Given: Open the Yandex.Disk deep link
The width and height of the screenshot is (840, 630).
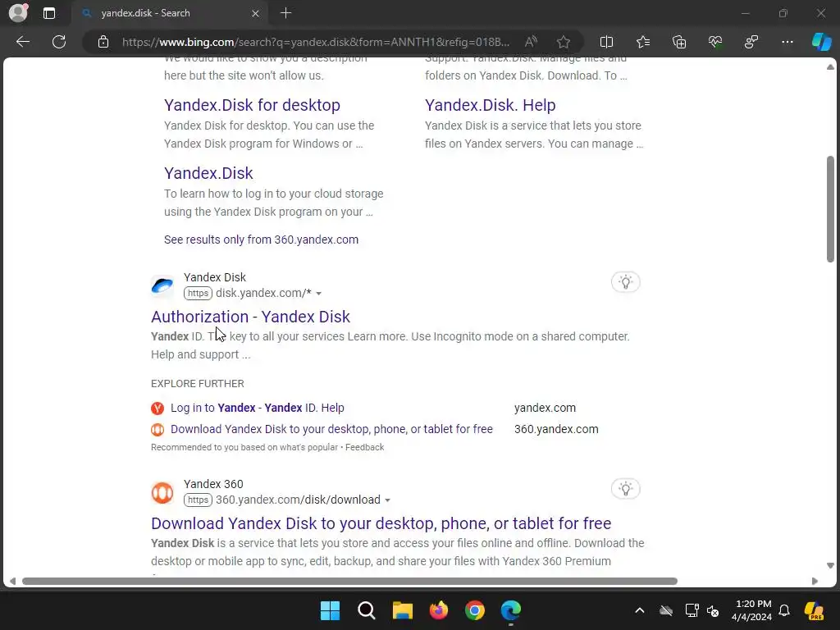Looking at the screenshot, I should tap(208, 173).
